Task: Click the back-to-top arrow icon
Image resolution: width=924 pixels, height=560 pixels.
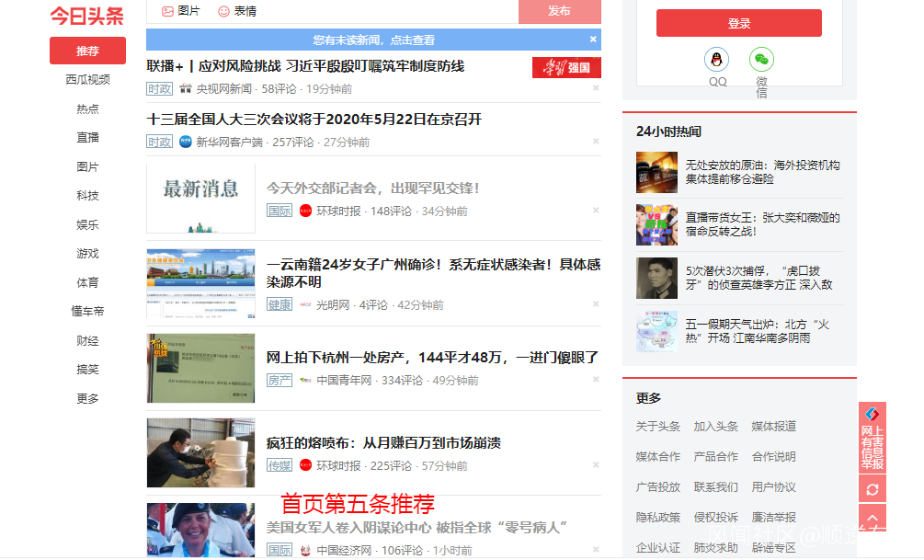Action: (873, 518)
